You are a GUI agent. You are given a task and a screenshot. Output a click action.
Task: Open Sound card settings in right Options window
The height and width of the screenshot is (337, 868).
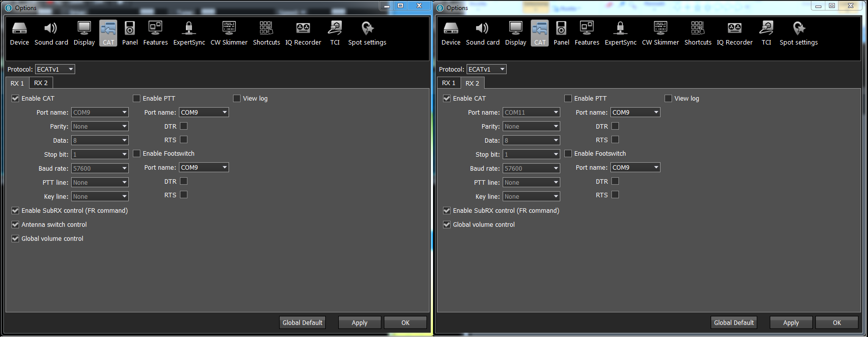483,34
